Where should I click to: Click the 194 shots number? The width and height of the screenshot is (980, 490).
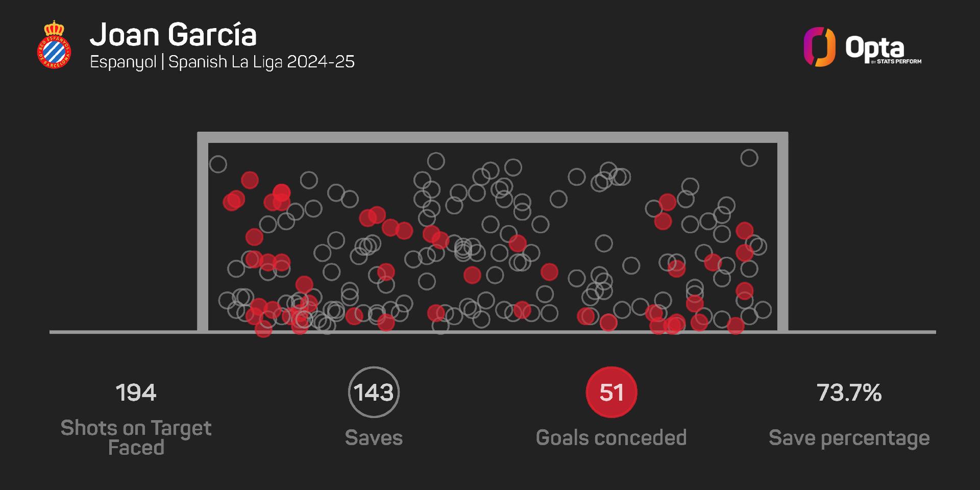[136, 393]
